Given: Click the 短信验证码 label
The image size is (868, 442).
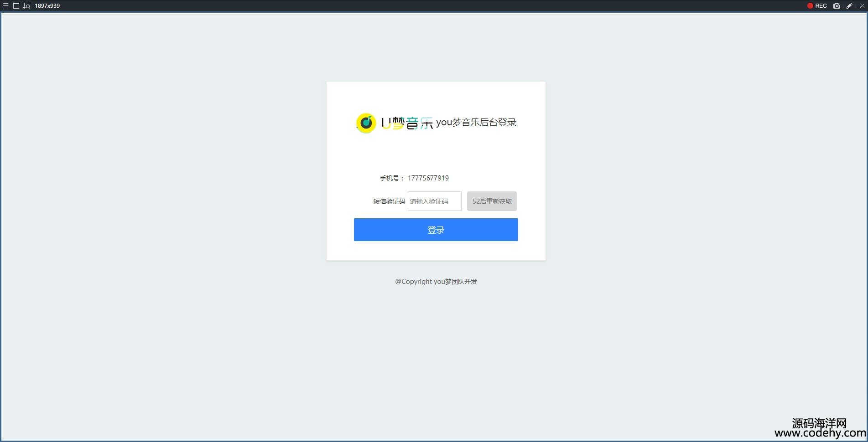Looking at the screenshot, I should click(x=389, y=201).
